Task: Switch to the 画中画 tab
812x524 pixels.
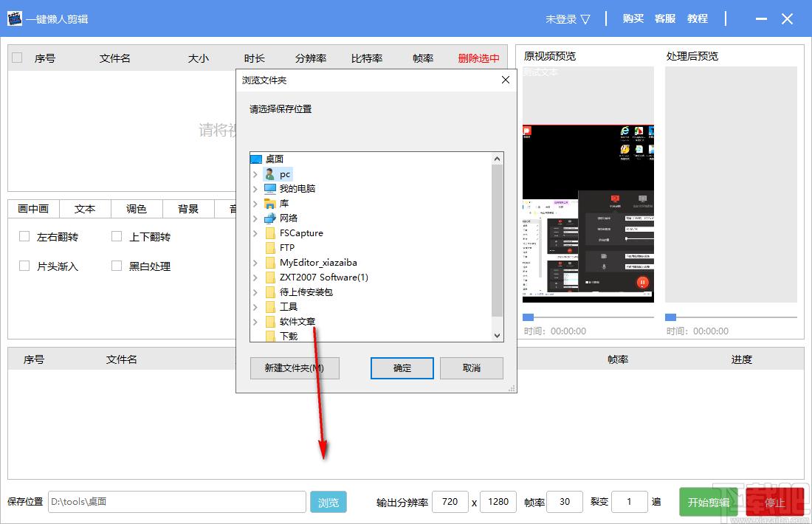Action: [34, 209]
